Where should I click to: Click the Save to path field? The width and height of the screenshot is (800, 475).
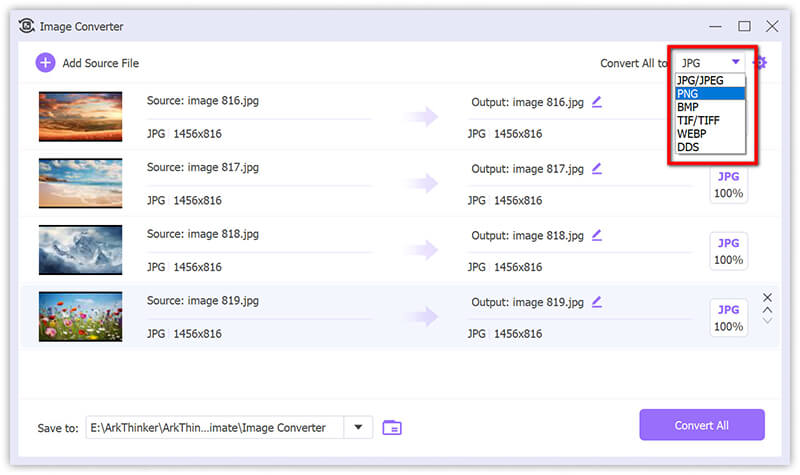pyautogui.click(x=215, y=427)
